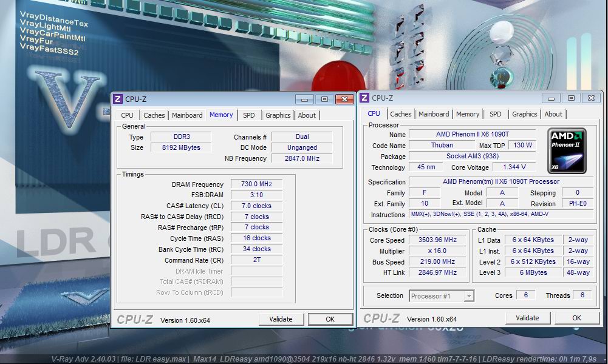
Task: Click the CPU-Z logo icon in Memory window title bar
Action: (x=117, y=99)
